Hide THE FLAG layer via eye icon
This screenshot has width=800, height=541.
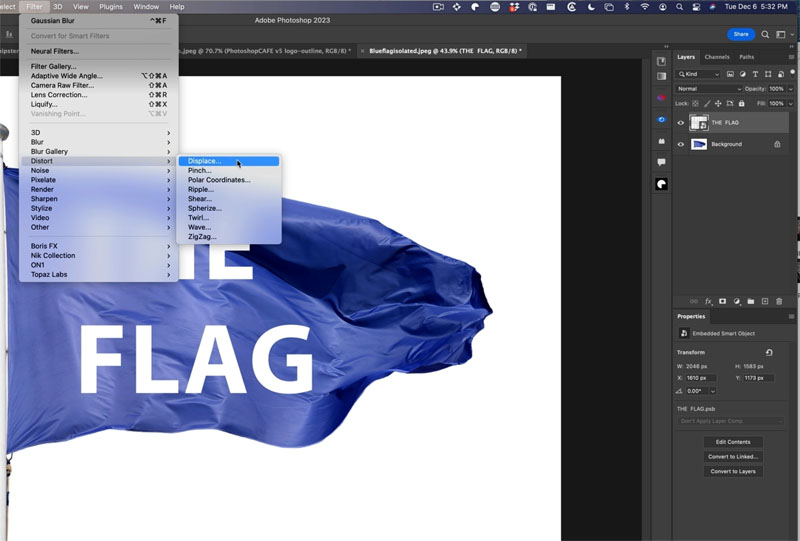681,123
